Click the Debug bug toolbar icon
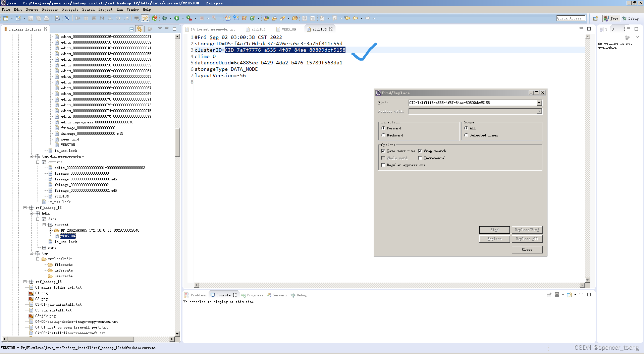Viewport: 644px width, 354px height. point(164,18)
